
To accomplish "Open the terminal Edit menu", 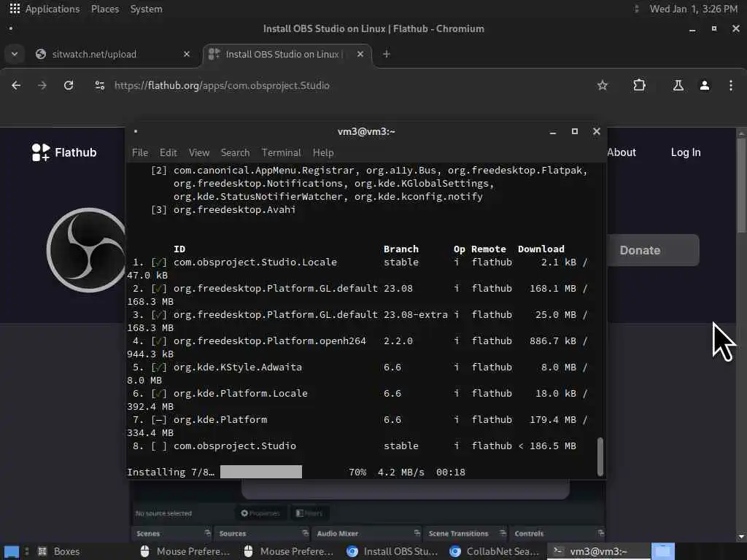I will [x=169, y=152].
